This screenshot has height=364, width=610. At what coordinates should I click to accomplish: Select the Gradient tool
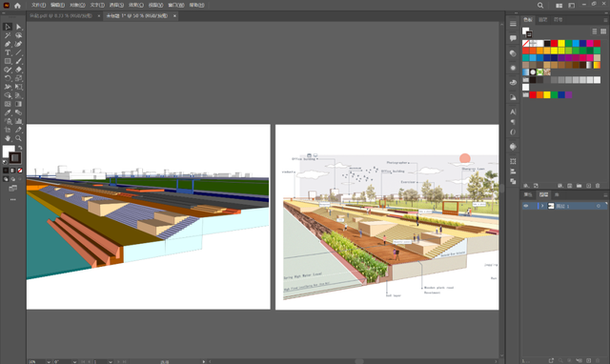click(x=18, y=104)
